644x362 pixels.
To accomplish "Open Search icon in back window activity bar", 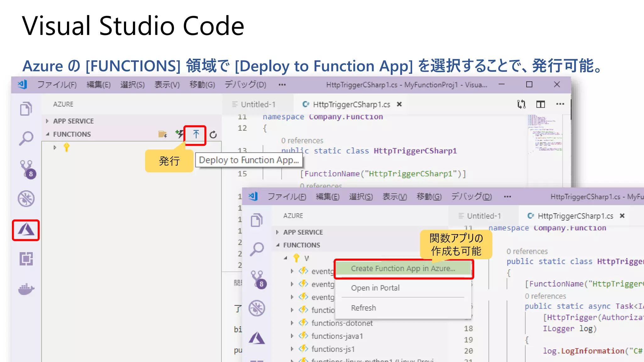I will click(x=26, y=138).
